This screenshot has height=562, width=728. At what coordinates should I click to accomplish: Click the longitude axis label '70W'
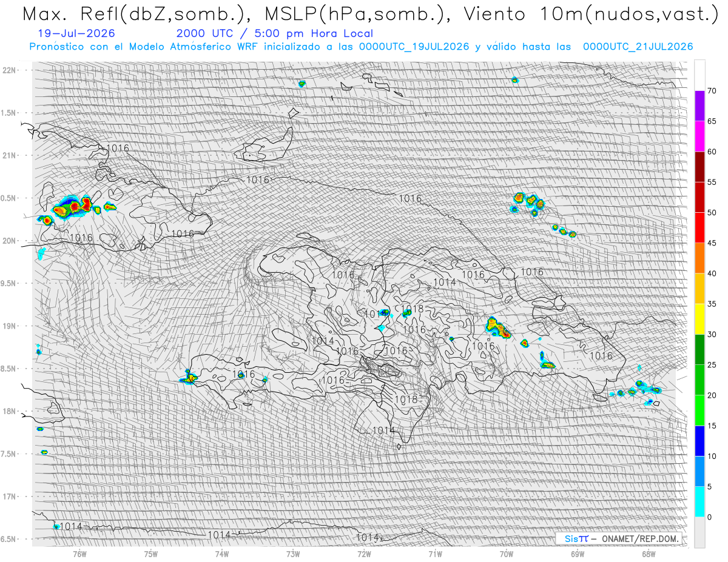point(507,554)
